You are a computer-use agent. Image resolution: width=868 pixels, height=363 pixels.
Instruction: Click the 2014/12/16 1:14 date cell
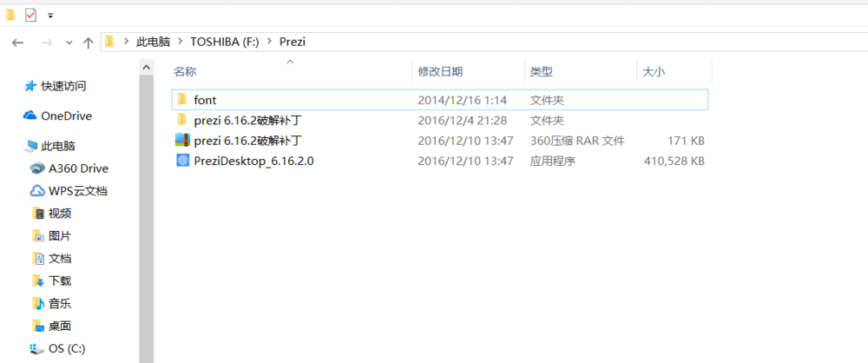point(463,101)
